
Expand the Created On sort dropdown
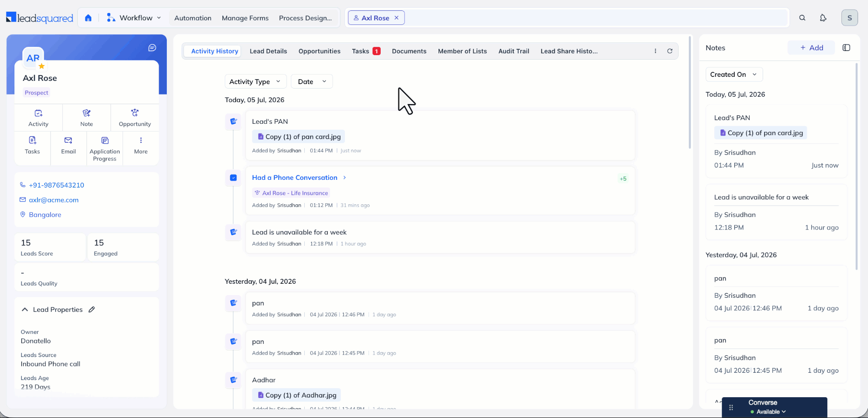point(734,75)
